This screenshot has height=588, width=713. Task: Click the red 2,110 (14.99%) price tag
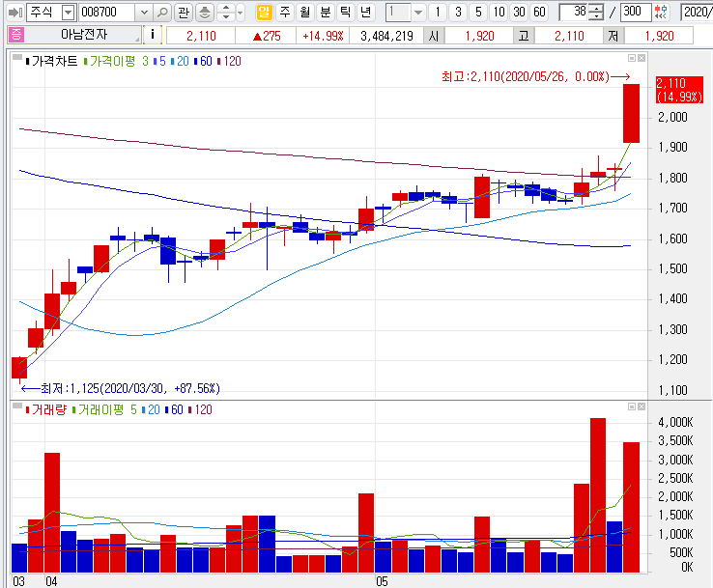(x=679, y=90)
